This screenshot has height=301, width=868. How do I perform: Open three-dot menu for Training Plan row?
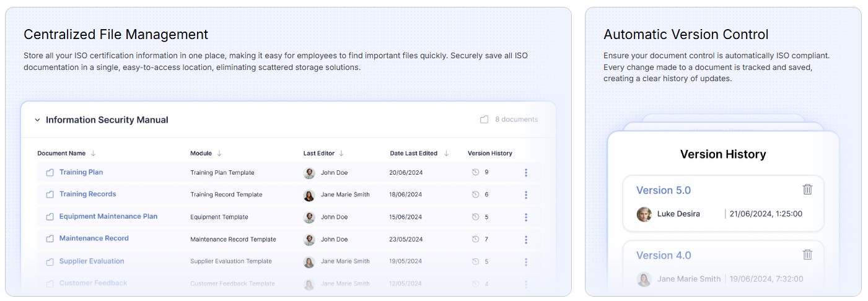(x=526, y=173)
